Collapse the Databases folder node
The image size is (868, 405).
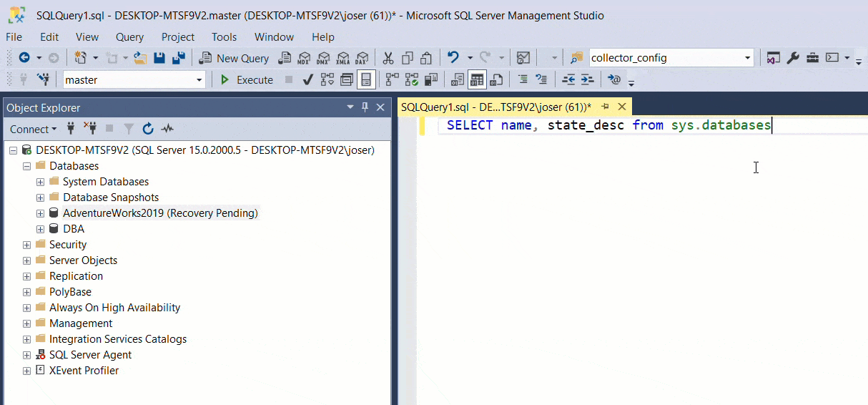coord(26,166)
